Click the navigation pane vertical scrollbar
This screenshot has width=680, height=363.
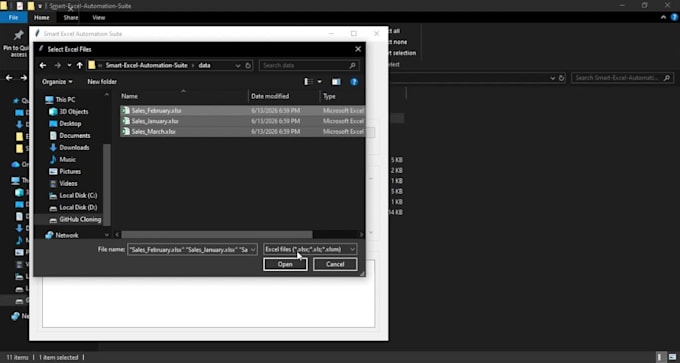pos(107,185)
